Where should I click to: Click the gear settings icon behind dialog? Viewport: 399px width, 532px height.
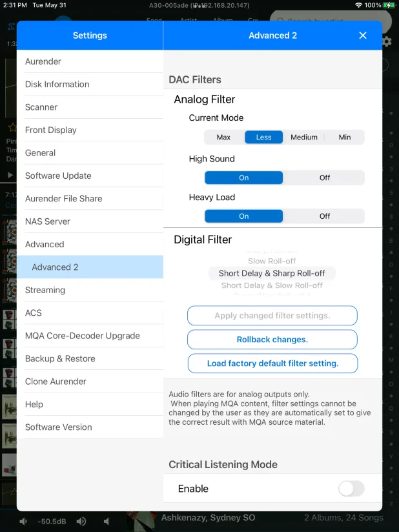point(387,42)
